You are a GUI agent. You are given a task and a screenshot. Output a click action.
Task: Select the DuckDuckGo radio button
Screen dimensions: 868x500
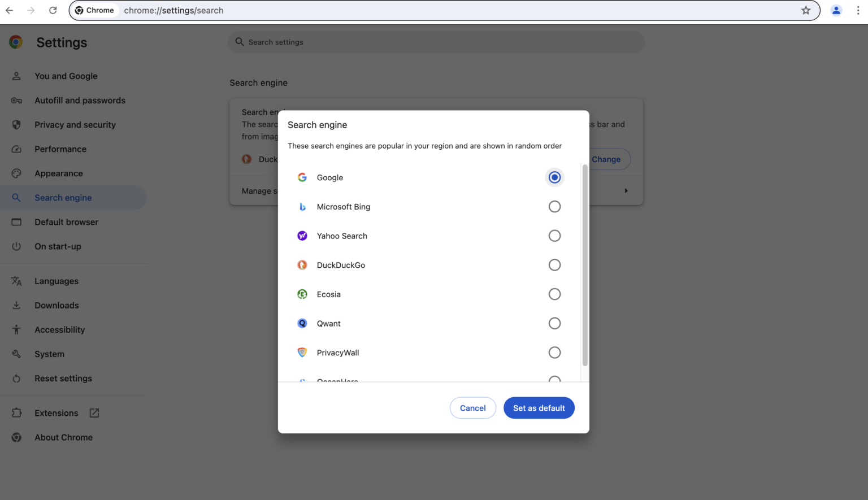[555, 265]
